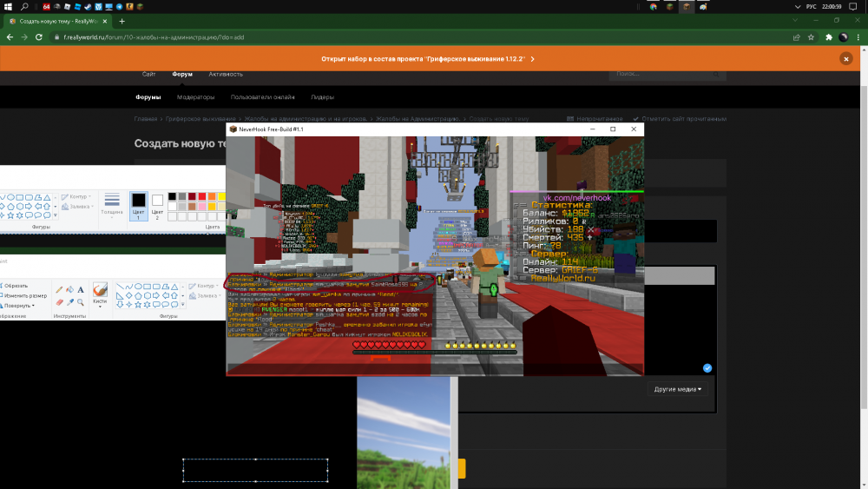This screenshot has width=868, height=489.
Task: Choose the down arrow shape in Paint
Action: click(120, 305)
